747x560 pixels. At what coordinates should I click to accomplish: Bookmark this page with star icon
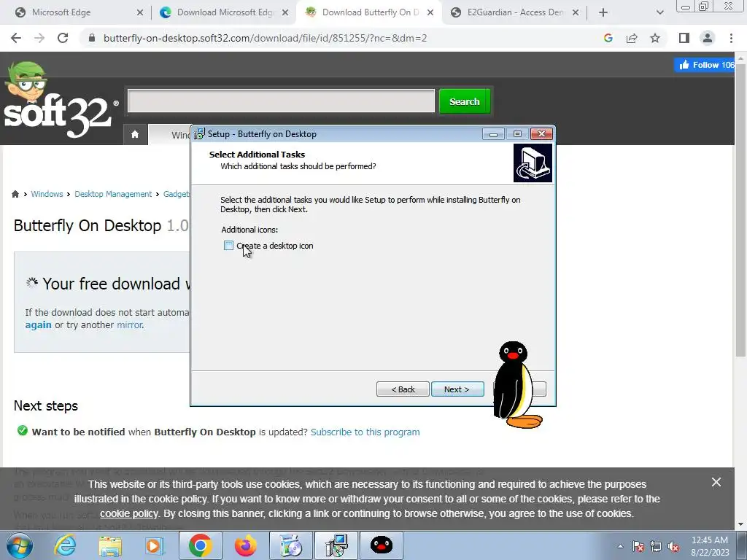click(655, 38)
